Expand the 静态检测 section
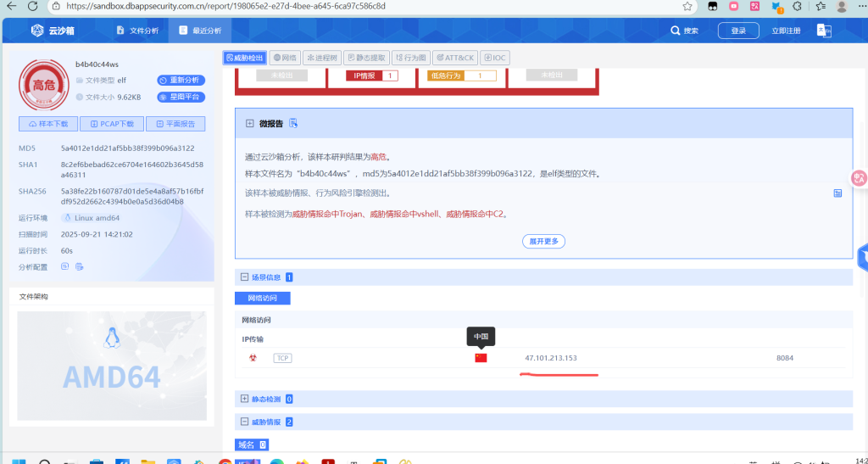The width and height of the screenshot is (868, 464). [244, 399]
